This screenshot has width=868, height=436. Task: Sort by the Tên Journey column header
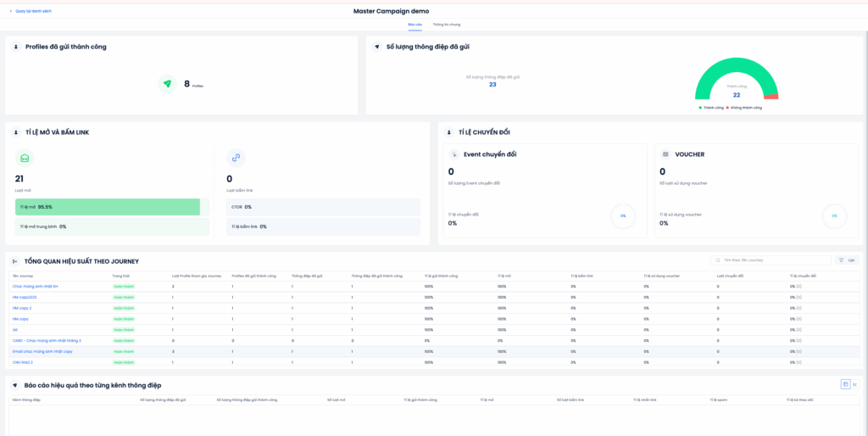coord(21,276)
